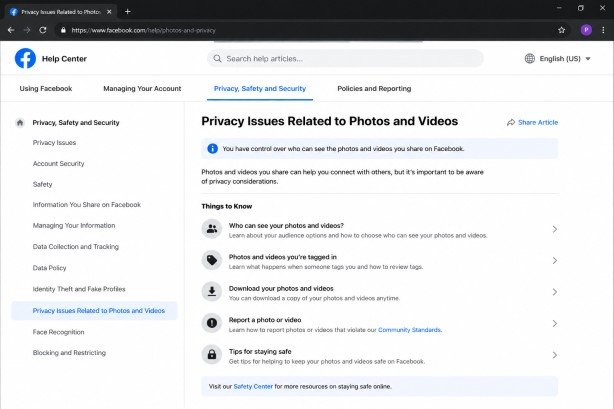
Task: Click the globe language icon
Action: point(530,59)
